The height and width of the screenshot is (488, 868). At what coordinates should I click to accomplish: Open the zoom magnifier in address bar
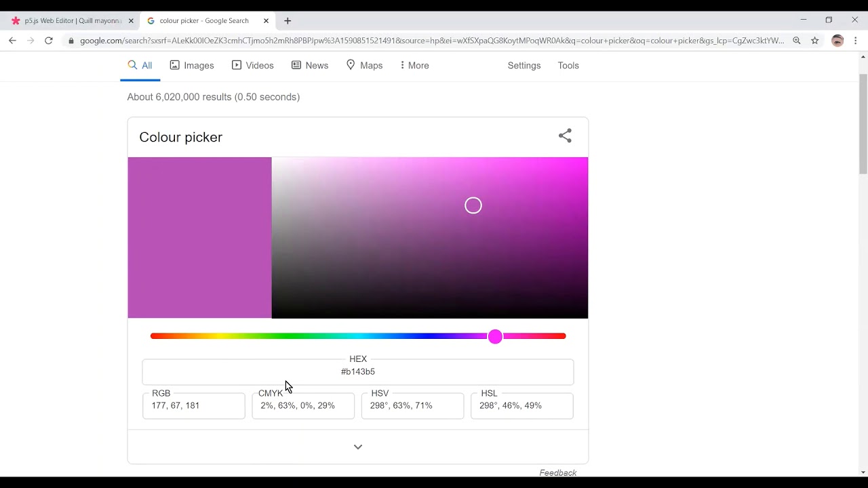[x=797, y=41]
